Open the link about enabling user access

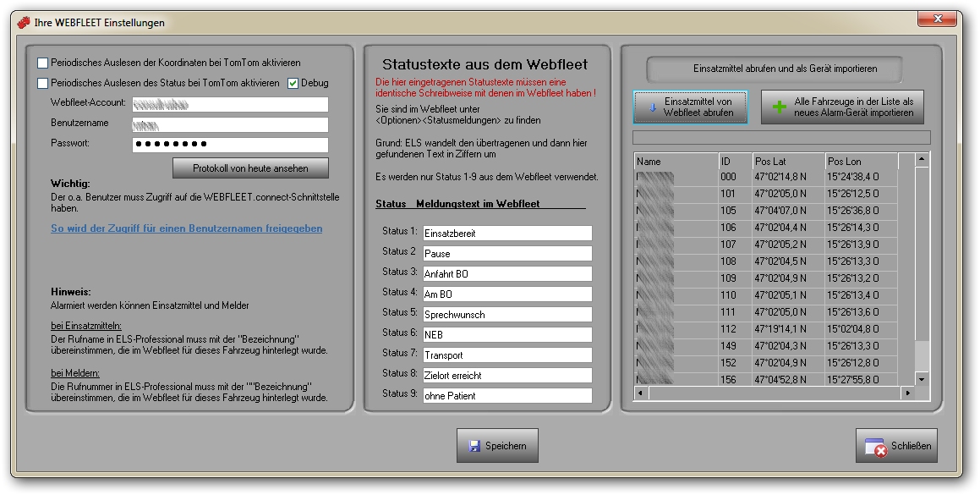click(x=186, y=228)
